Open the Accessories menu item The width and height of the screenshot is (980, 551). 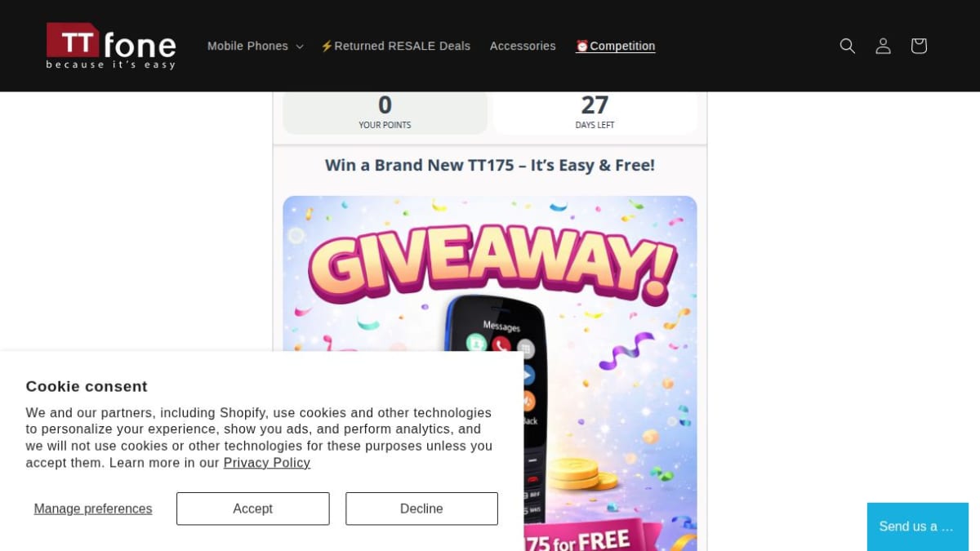523,47
